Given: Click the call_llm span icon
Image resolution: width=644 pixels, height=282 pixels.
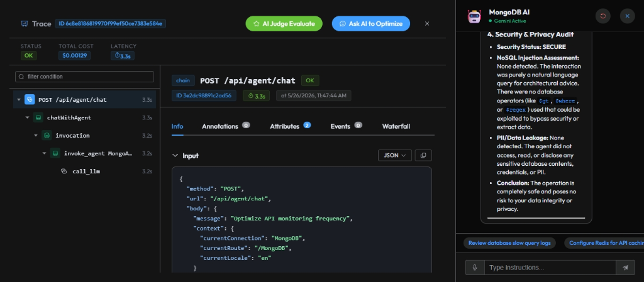Looking at the screenshot, I should coord(64,171).
